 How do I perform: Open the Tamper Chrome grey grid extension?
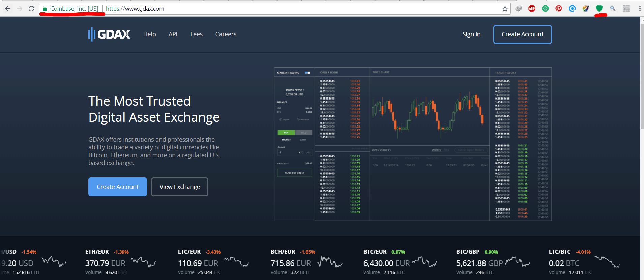tap(626, 9)
